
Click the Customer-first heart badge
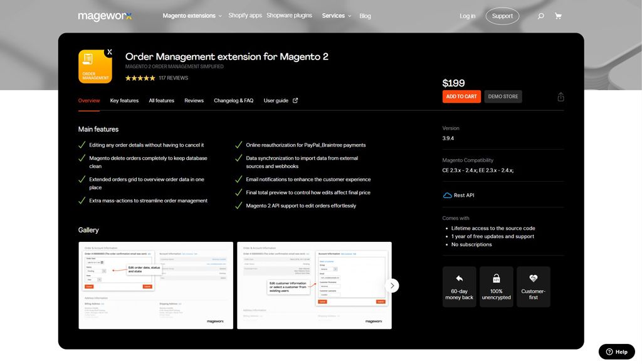point(534,286)
